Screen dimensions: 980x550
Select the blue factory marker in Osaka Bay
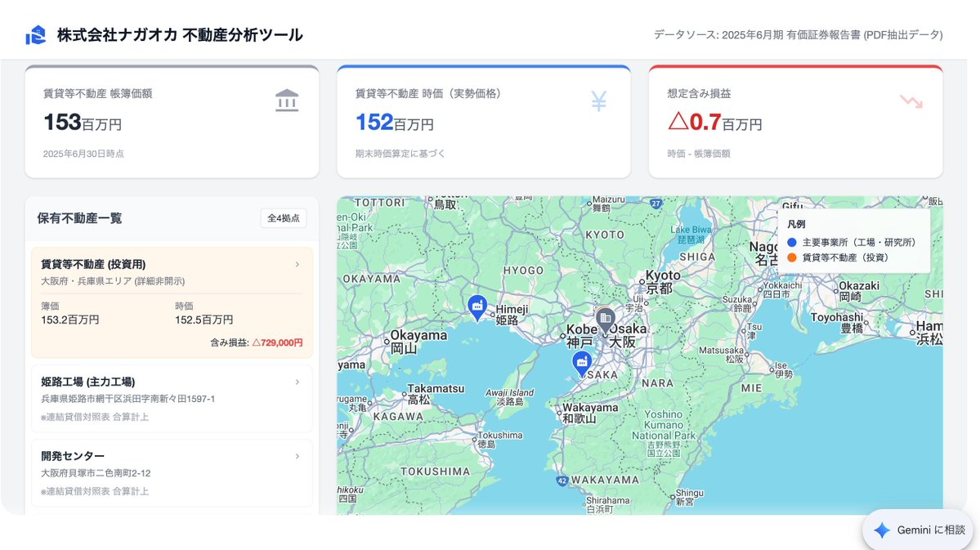582,360
